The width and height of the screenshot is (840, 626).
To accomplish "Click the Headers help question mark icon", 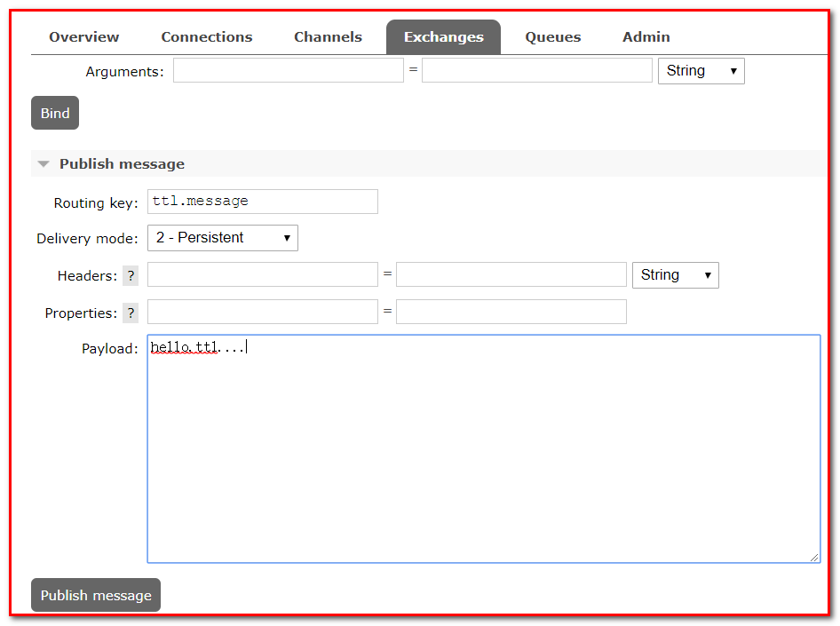I will coord(131,275).
